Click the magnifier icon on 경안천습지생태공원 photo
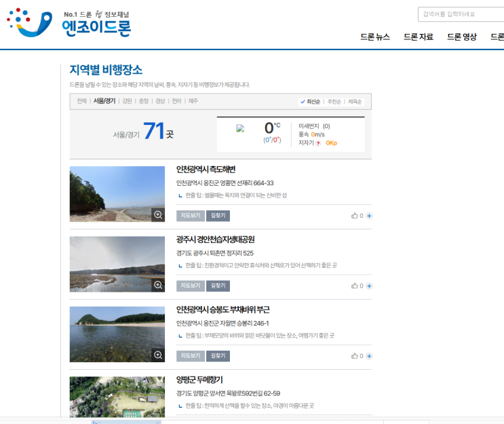504x424 pixels. click(x=158, y=285)
